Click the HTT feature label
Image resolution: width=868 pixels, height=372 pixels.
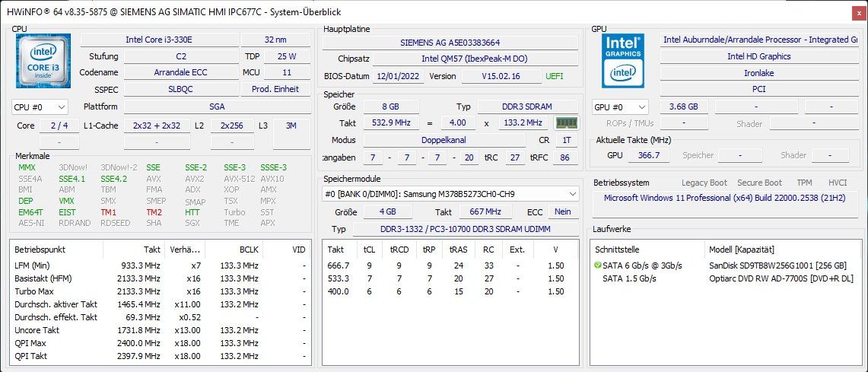click(x=192, y=212)
